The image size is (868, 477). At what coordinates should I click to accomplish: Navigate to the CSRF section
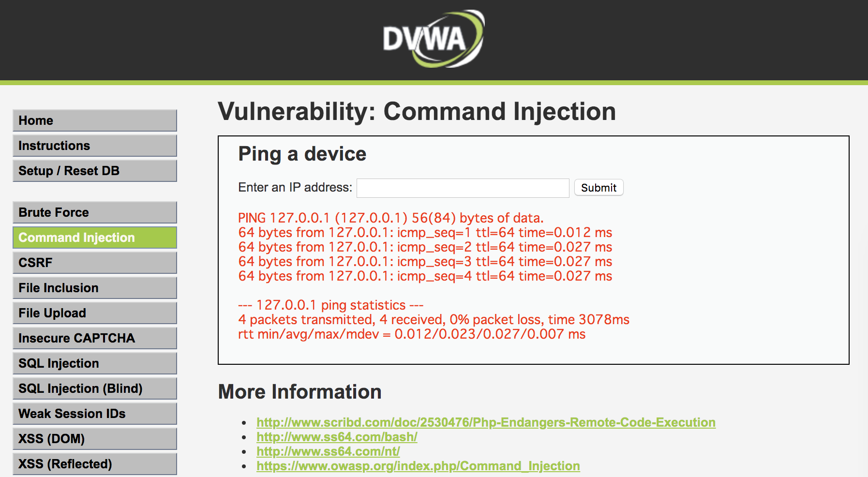point(95,263)
